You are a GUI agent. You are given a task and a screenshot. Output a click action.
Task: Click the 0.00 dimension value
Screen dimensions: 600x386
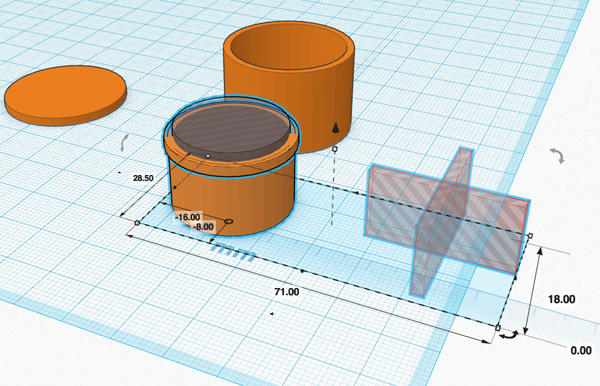[581, 350]
